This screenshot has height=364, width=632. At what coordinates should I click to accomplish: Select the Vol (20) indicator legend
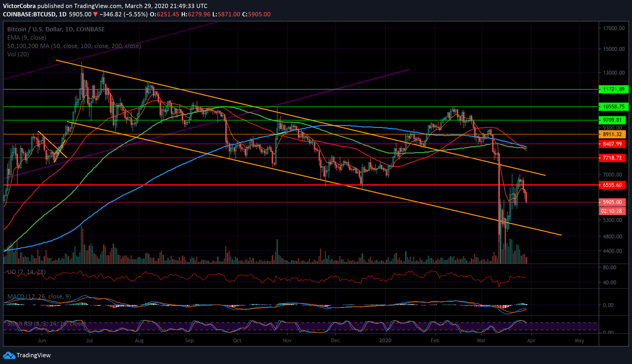point(18,54)
